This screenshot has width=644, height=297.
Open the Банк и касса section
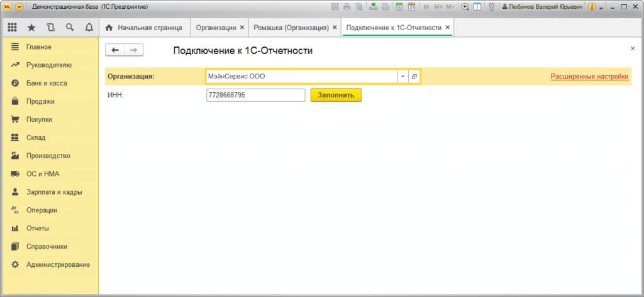(x=47, y=83)
